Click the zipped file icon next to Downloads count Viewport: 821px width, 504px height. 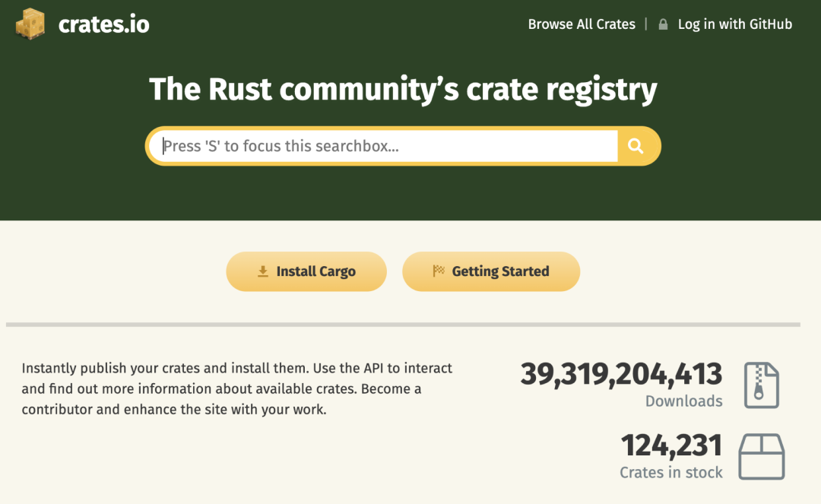click(x=761, y=385)
